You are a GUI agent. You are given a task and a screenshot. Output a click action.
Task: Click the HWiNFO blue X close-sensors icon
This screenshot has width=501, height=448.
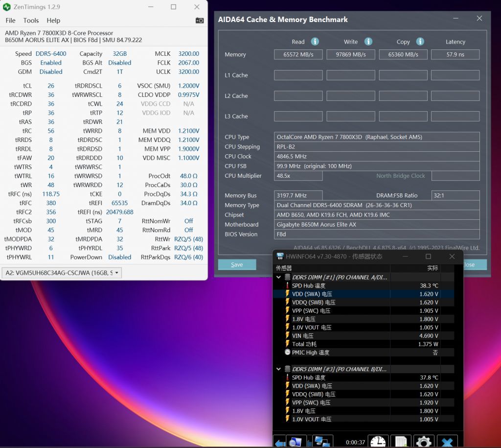click(x=447, y=442)
